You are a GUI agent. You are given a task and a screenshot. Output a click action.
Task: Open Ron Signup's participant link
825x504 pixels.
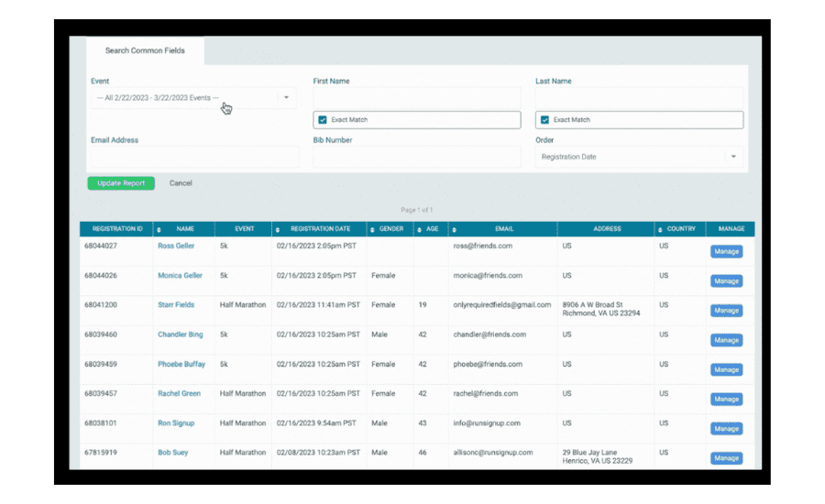176,423
